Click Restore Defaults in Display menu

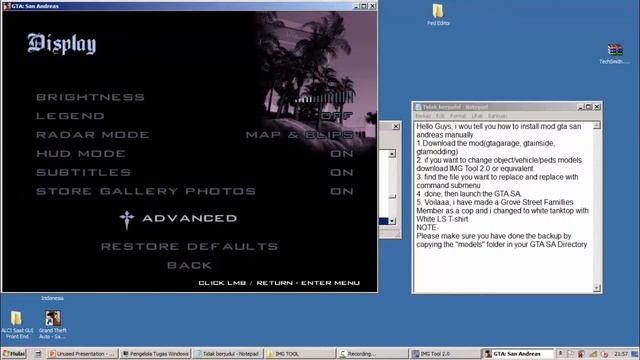click(189, 247)
